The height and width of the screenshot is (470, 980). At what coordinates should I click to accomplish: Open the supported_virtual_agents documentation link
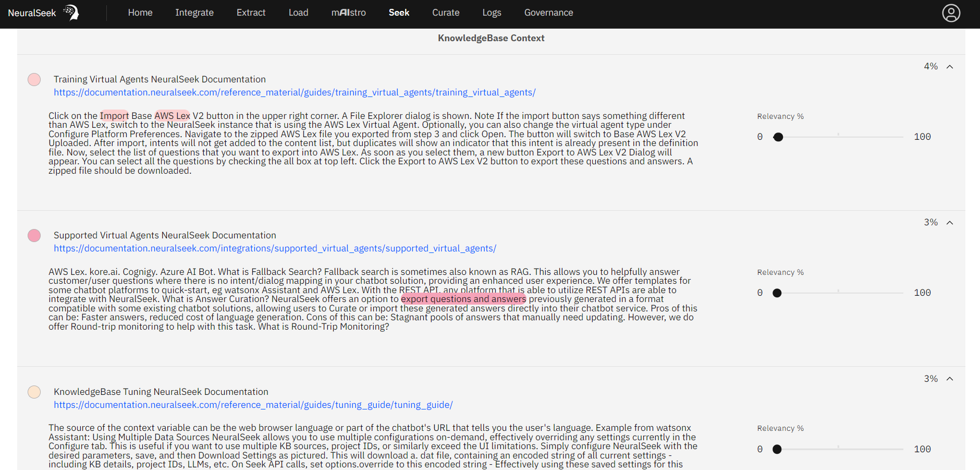[275, 248]
